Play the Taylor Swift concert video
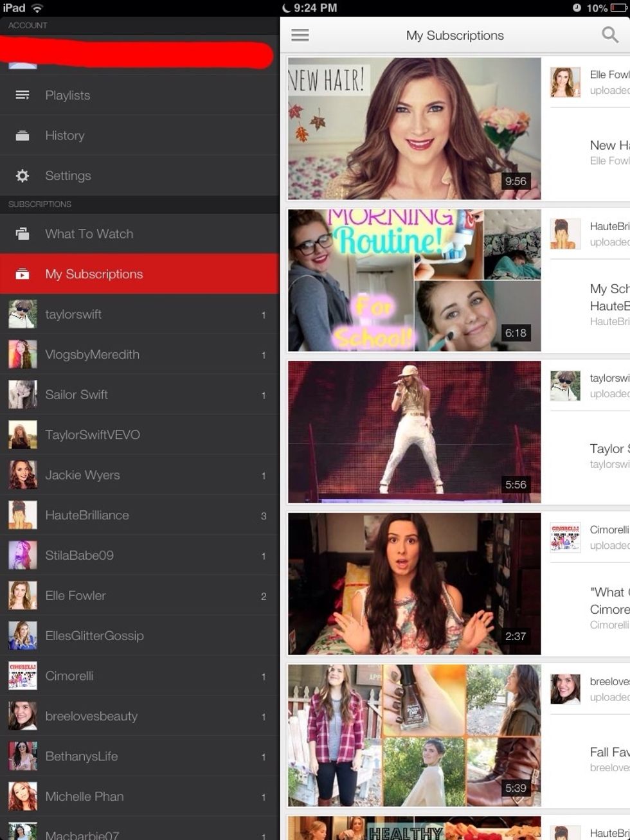630x840 pixels. [414, 432]
